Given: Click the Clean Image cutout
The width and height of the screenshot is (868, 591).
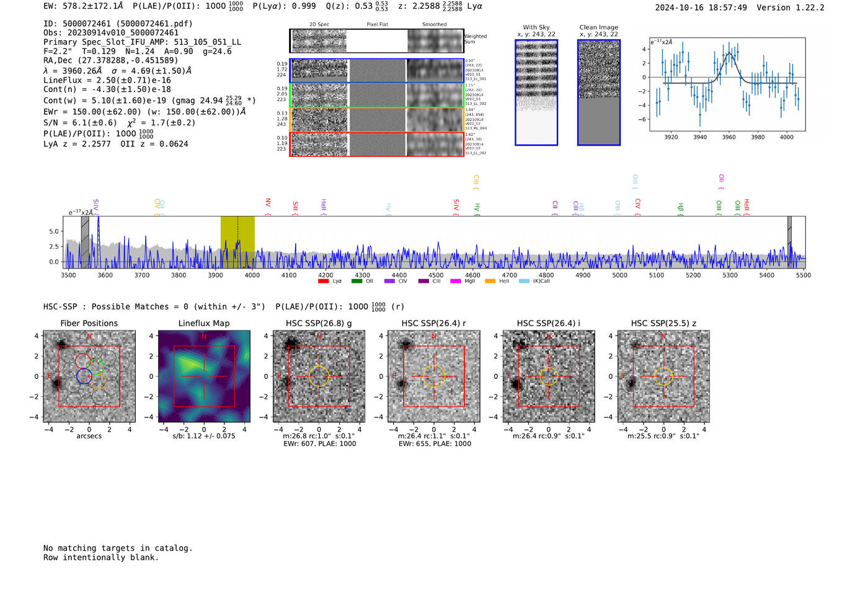Looking at the screenshot, I should pos(599,92).
